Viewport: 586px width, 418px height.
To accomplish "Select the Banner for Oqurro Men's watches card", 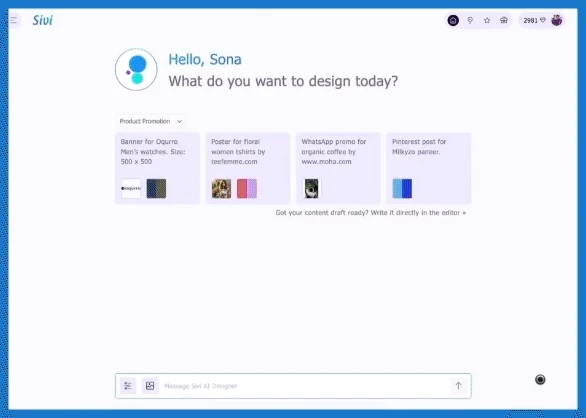I will pyautogui.click(x=157, y=168).
